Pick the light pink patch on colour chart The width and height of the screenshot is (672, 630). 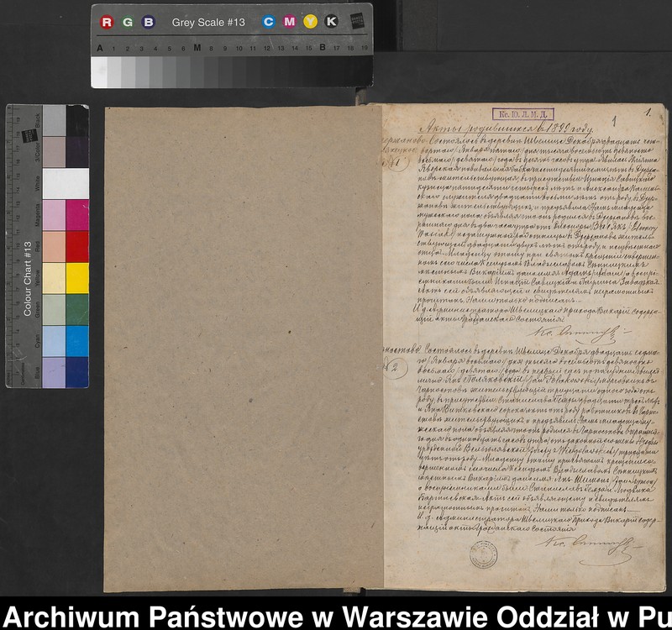coord(54,215)
